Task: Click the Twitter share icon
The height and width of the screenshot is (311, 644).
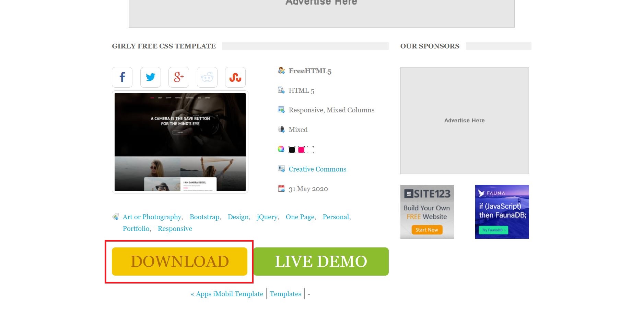Action: [151, 77]
